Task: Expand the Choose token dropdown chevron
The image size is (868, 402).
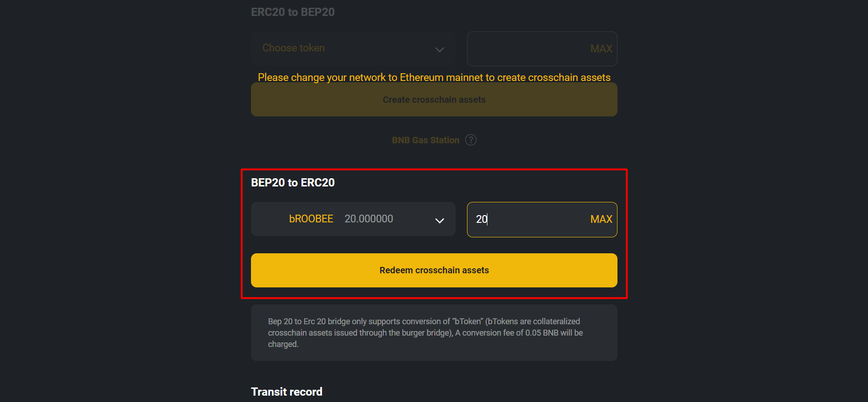Action: click(439, 50)
